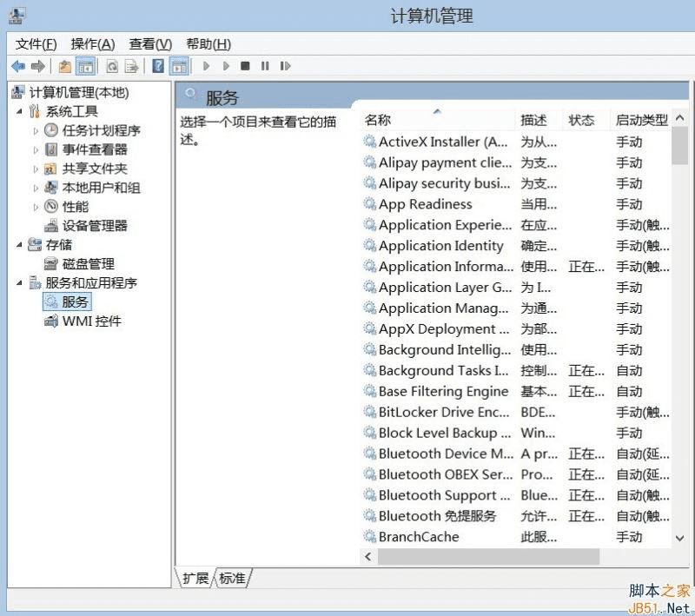This screenshot has height=616, width=695.
Task: Click the Start service play icon
Action: (x=206, y=67)
